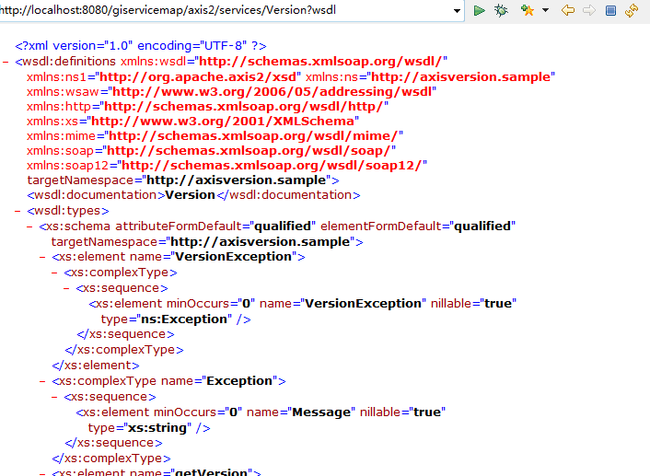Image resolution: width=650 pixels, height=476 pixels.
Task: Click the bug debug icon in toolbar
Action: point(501,10)
